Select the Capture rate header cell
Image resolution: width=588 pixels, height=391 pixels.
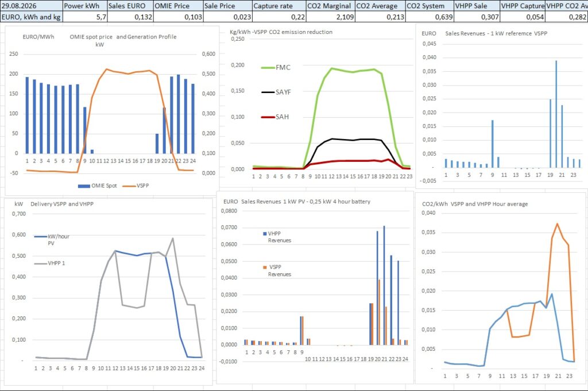(279, 6)
